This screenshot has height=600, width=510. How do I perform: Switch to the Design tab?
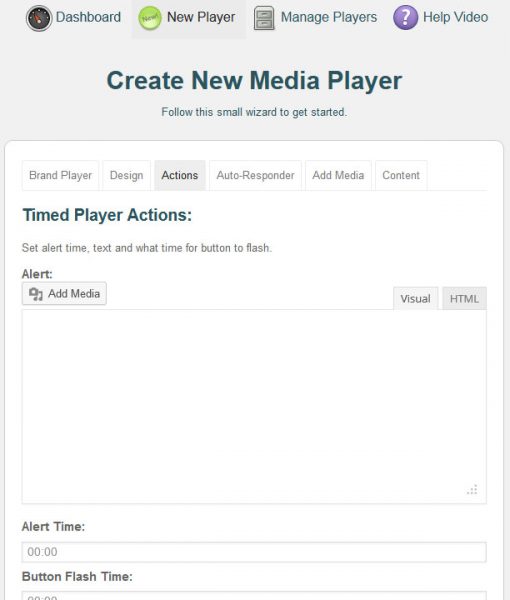127,175
